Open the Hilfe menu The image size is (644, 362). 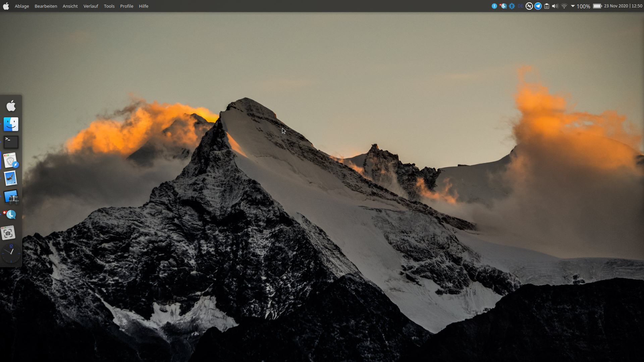pyautogui.click(x=144, y=6)
